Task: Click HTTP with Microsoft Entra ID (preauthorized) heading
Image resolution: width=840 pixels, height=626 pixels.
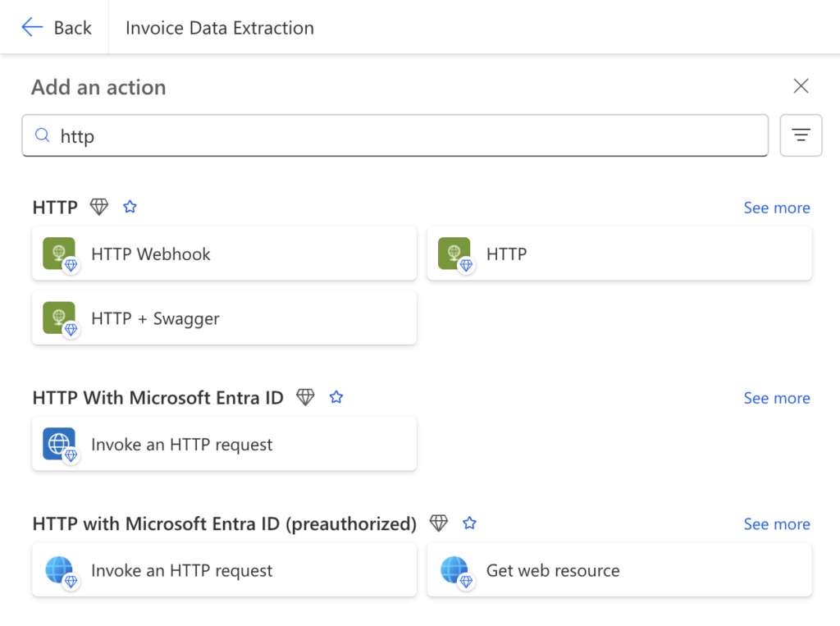Action: tap(225, 523)
